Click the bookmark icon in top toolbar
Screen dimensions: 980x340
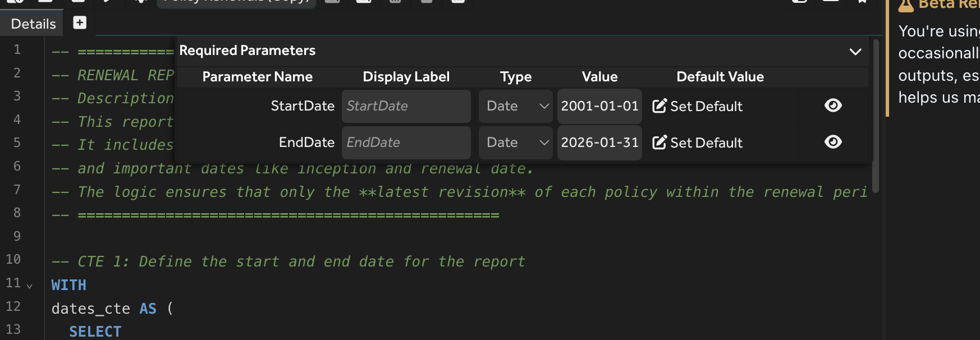click(862, 2)
